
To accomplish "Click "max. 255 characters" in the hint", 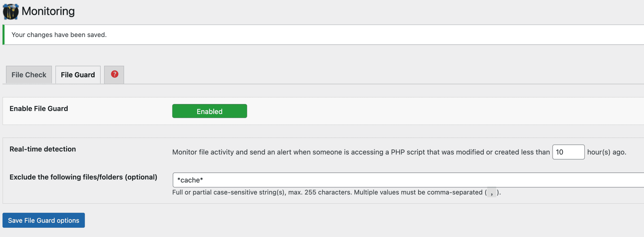I will [320, 192].
